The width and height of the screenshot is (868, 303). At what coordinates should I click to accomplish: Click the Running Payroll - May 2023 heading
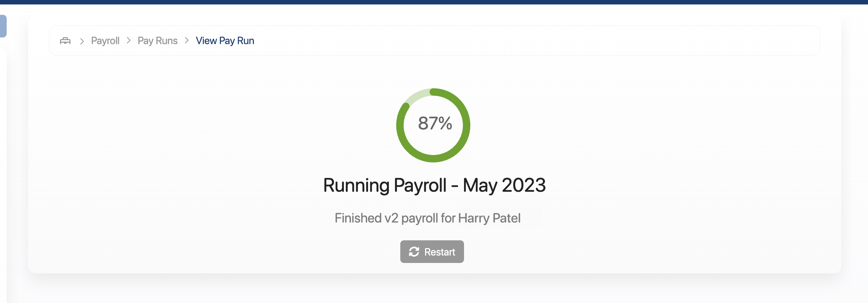tap(434, 185)
